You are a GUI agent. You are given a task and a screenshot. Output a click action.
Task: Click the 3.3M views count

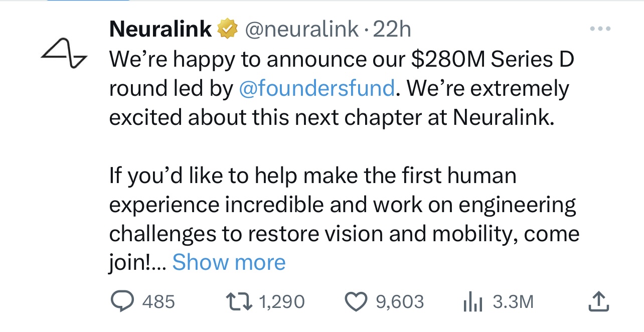[x=513, y=302]
